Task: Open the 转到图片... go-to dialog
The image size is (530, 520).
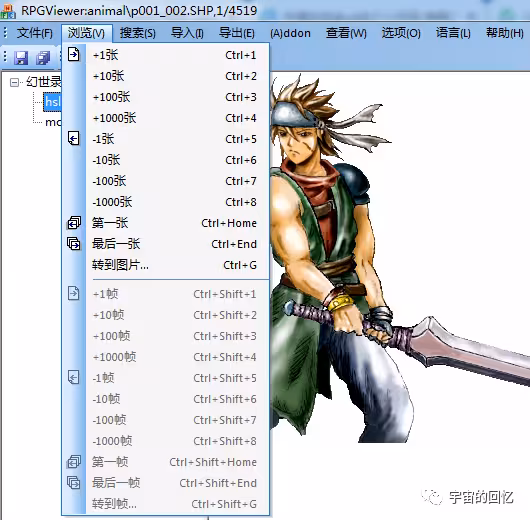Action: [x=166, y=265]
